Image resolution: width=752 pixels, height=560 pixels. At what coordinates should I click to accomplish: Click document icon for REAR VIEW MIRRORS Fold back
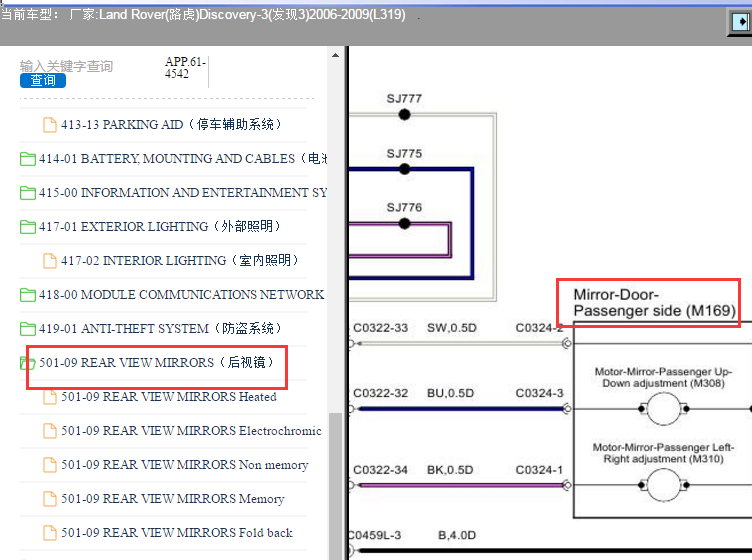(50, 533)
